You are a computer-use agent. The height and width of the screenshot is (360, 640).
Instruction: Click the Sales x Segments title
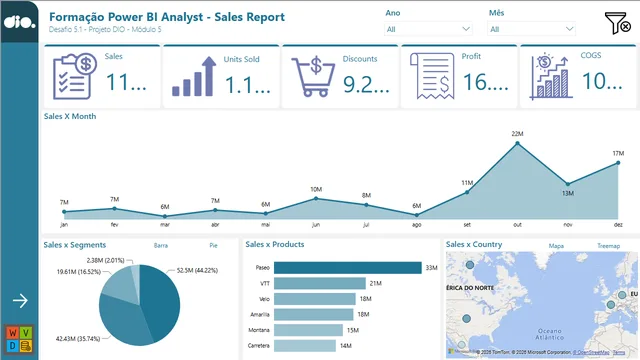tap(75, 245)
